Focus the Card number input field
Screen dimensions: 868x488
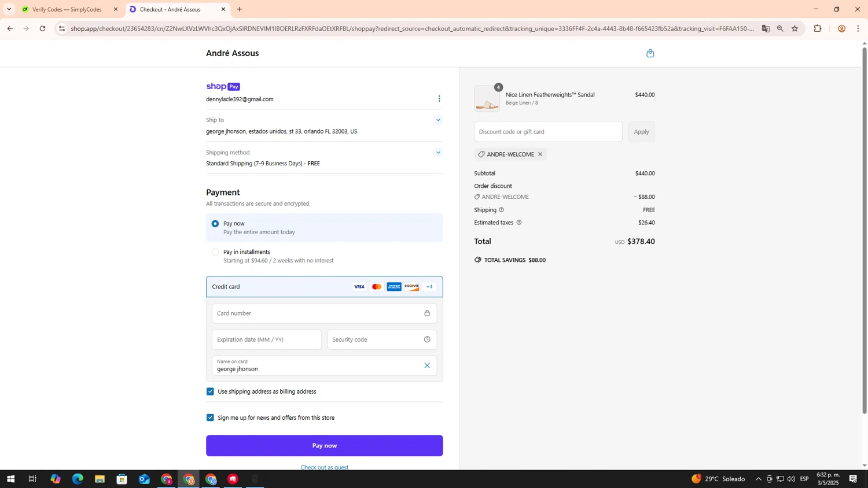coord(325,313)
